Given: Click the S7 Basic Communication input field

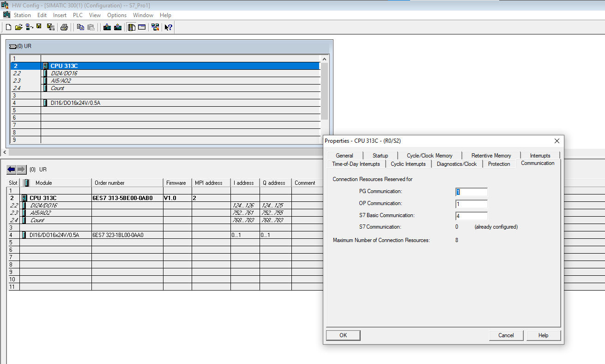Looking at the screenshot, I should (x=472, y=216).
